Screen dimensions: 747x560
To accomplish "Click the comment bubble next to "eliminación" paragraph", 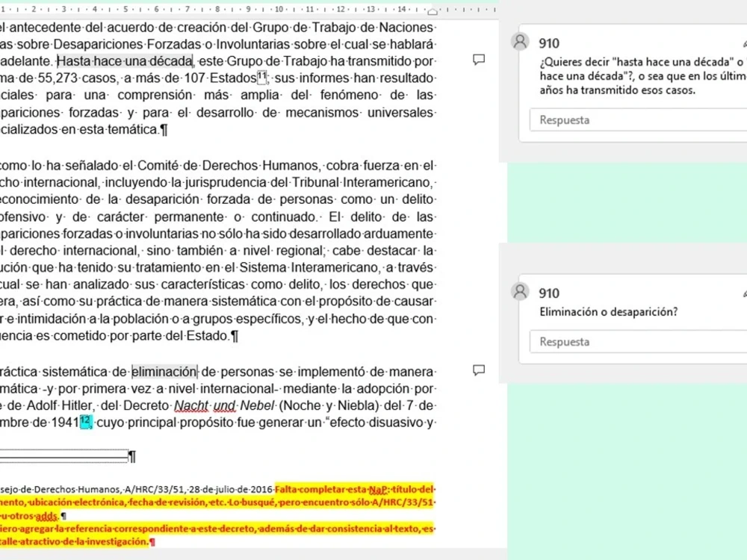I will [x=479, y=370].
